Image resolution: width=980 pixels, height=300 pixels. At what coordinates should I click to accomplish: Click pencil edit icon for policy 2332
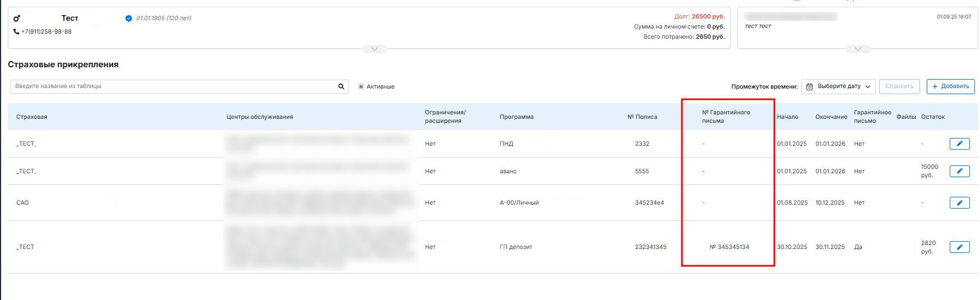(959, 144)
